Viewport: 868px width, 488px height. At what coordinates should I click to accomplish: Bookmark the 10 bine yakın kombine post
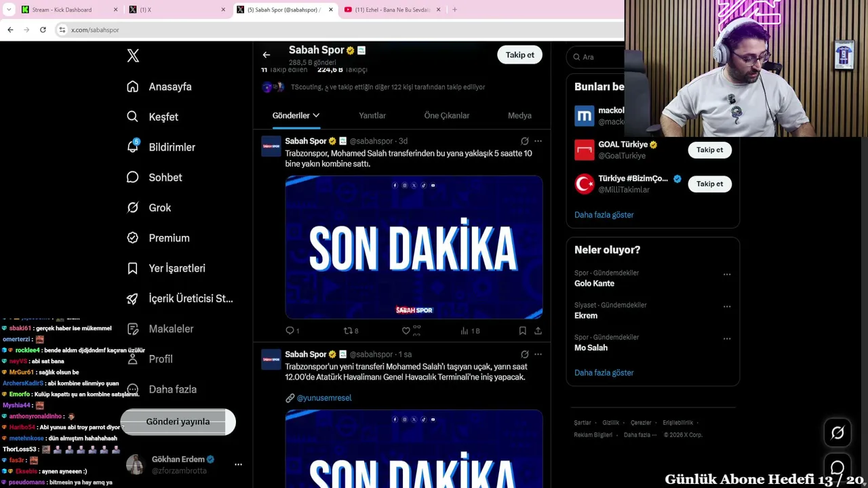click(522, 331)
